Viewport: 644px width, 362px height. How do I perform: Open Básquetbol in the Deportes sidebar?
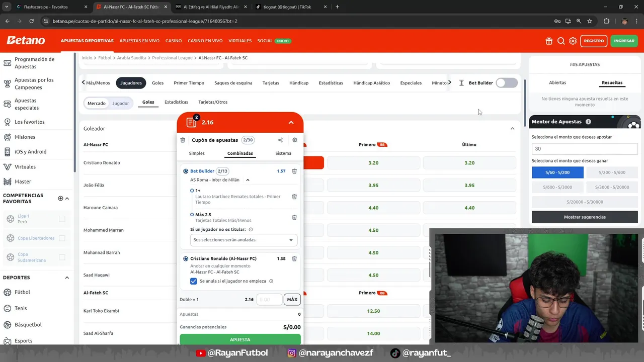coord(28,325)
